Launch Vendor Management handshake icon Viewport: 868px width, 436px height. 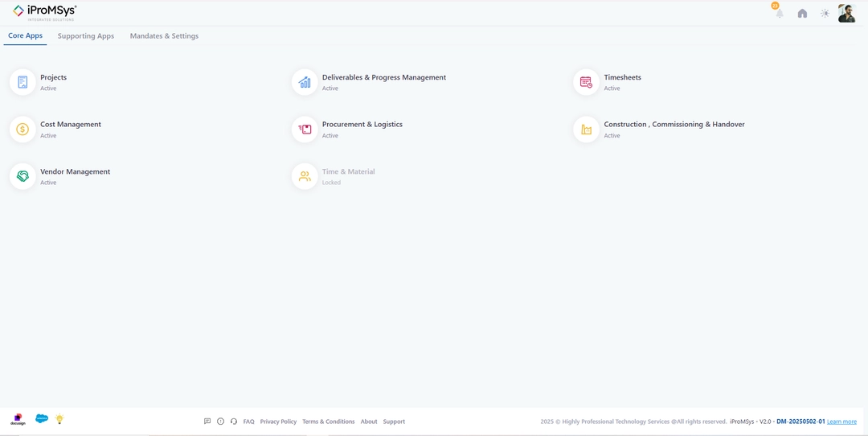pyautogui.click(x=23, y=176)
